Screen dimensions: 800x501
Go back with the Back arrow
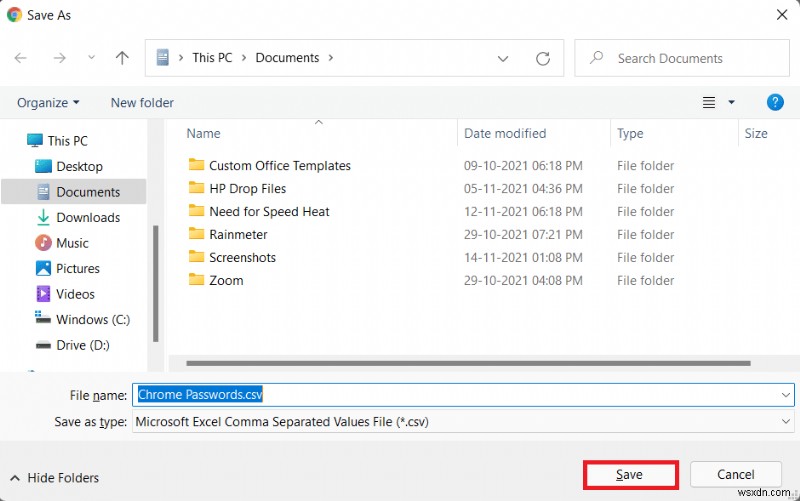tap(20, 58)
